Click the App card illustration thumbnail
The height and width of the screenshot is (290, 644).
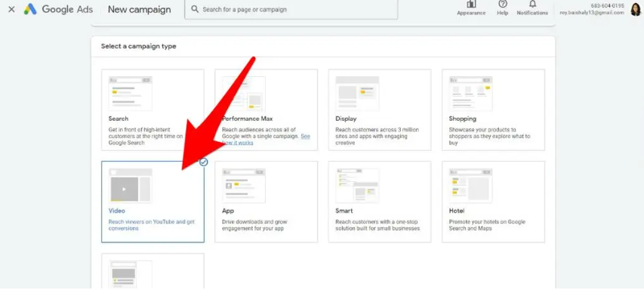tap(244, 186)
